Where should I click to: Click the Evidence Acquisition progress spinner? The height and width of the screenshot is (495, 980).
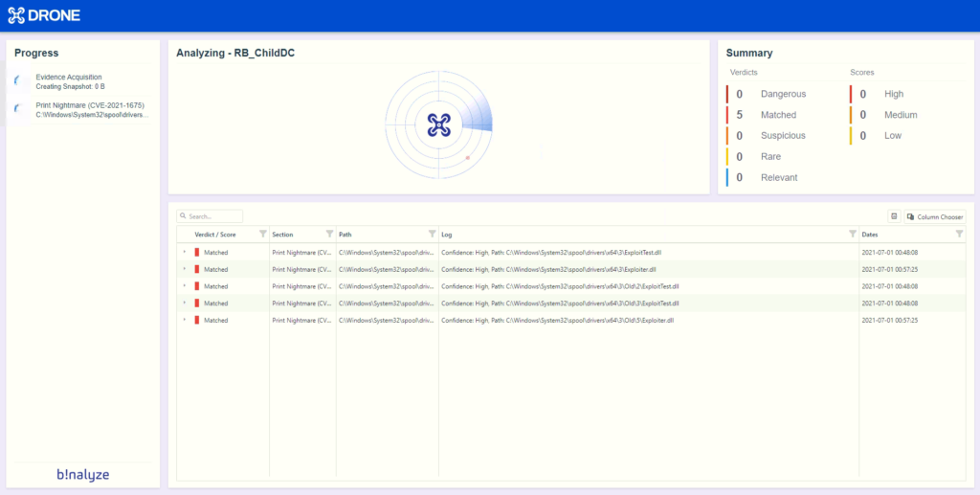pyautogui.click(x=19, y=81)
